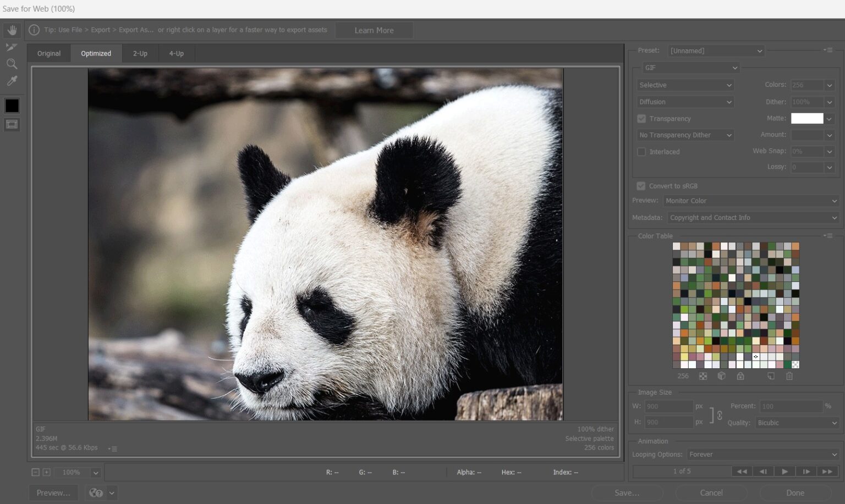Toggle slices visibility

[x=12, y=124]
